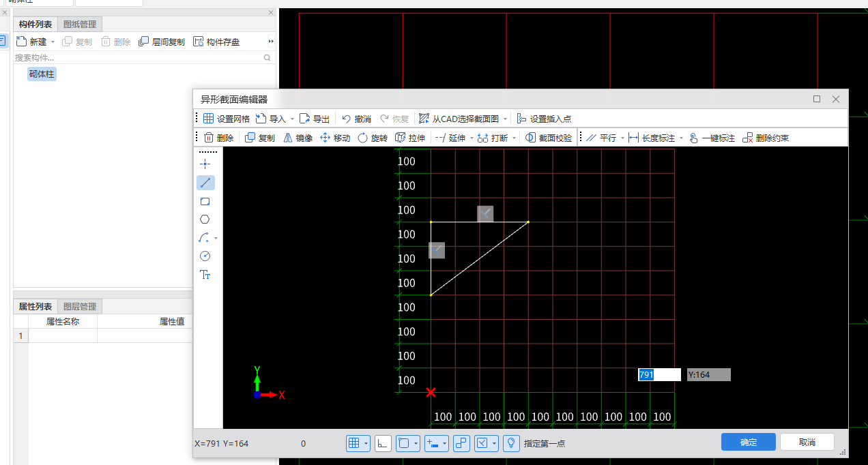
Task: Select the 镜像 mirror tool
Action: pos(298,138)
